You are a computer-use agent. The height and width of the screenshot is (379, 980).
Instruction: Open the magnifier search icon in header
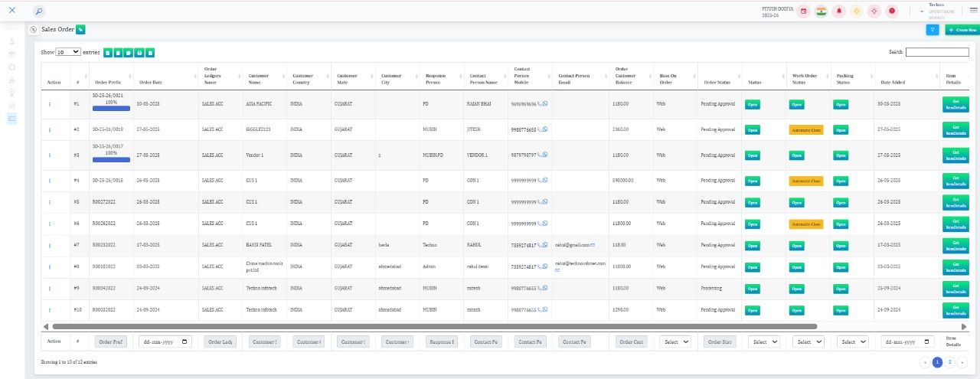tap(39, 11)
